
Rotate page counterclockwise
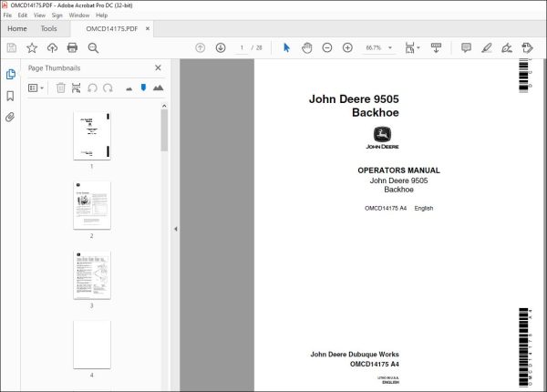(92, 88)
